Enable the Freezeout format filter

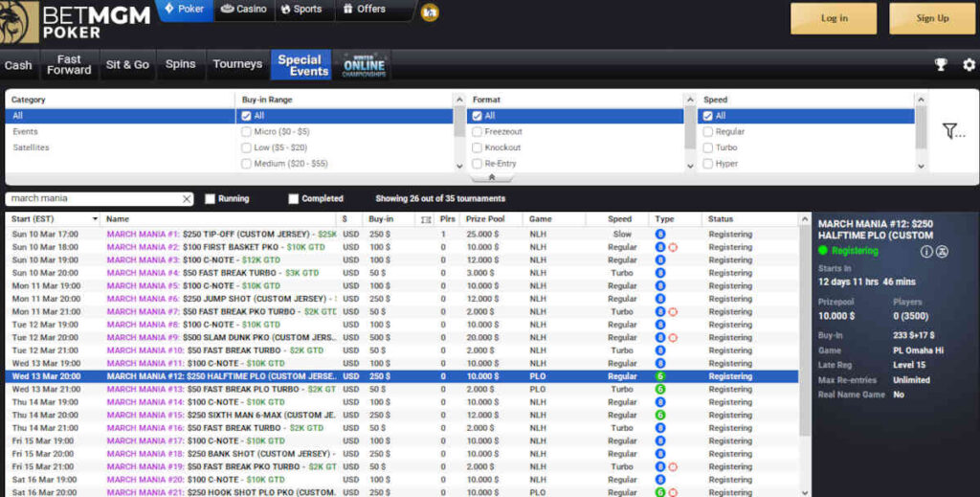[x=477, y=132]
